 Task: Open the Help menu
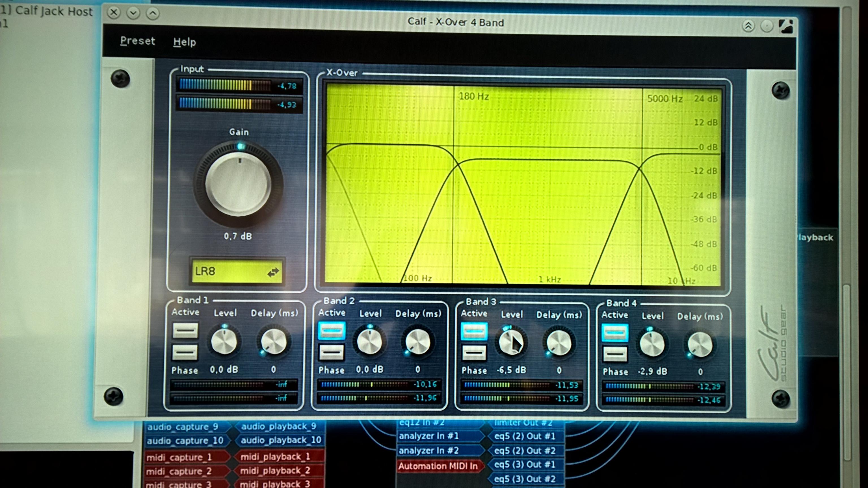coord(184,42)
